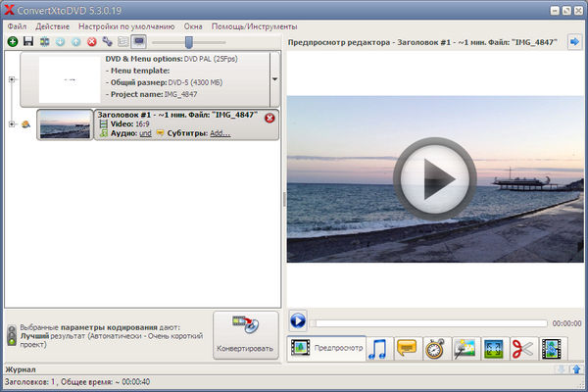The image size is (588, 392).
Task: Open the Subtitles speech bubble tab
Action: [407, 348]
